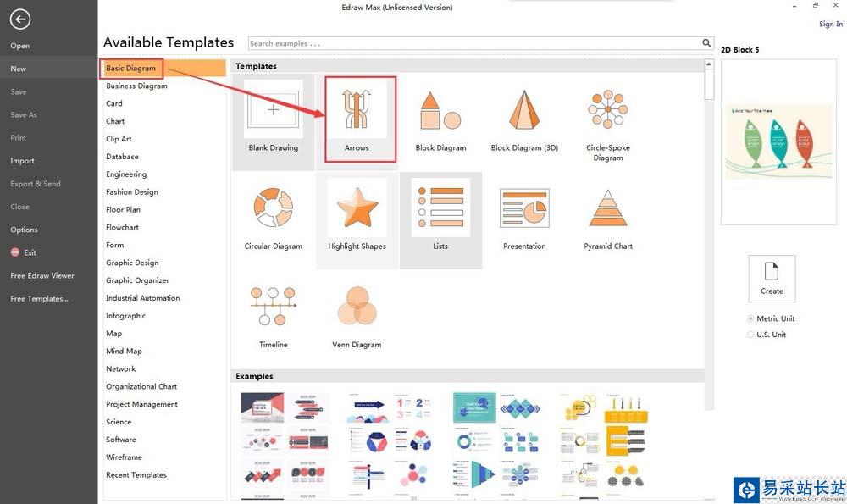
Task: Click the Sign In link
Action: (x=831, y=24)
